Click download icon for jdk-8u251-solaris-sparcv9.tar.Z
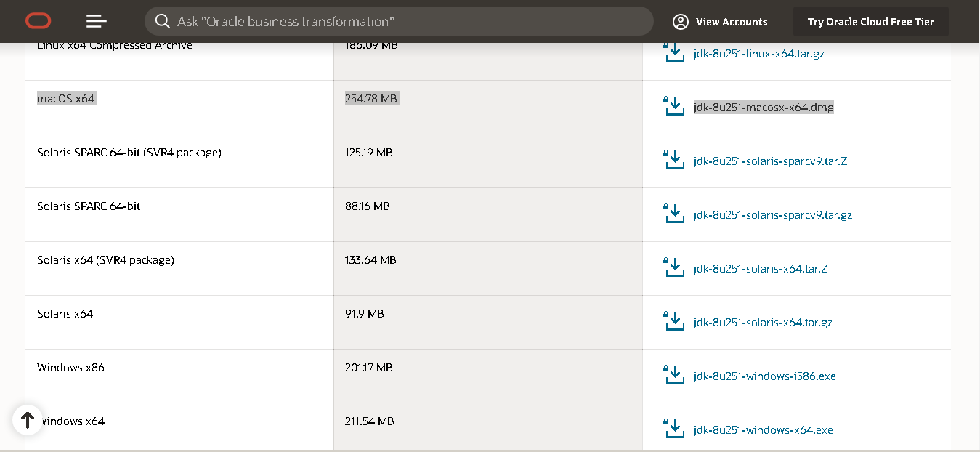Screen dimensions: 980x452 (x=674, y=160)
